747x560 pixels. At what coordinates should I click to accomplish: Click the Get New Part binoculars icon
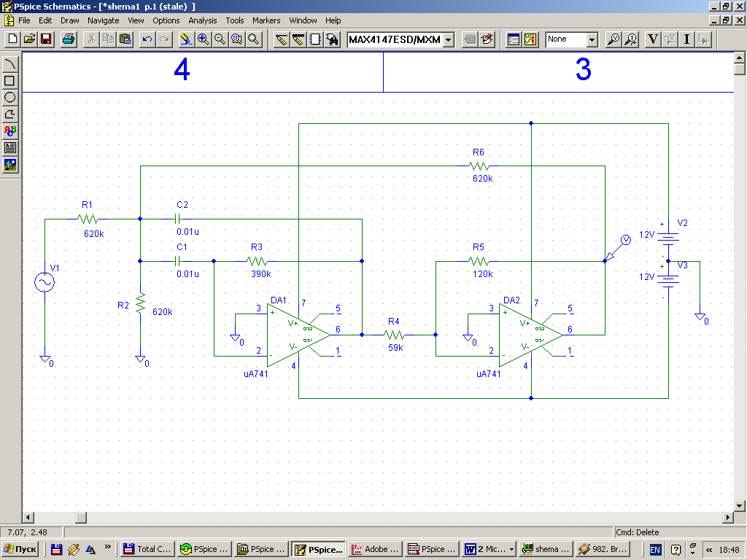(333, 39)
